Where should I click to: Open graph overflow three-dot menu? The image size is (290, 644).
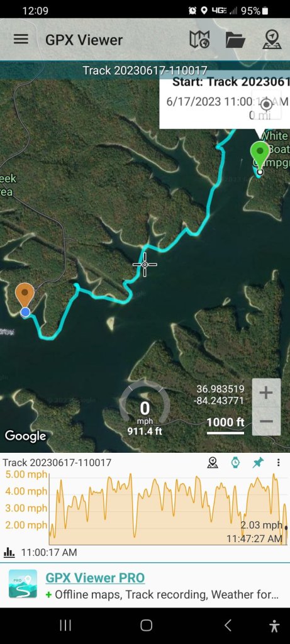[x=279, y=463]
